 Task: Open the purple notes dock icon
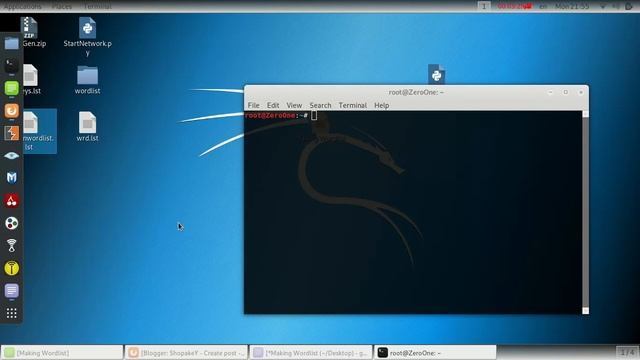click(11, 291)
